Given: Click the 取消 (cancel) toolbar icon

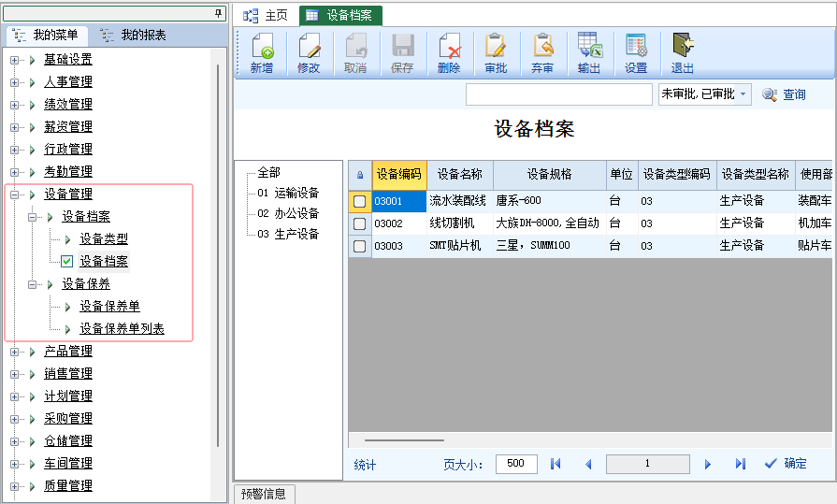Looking at the screenshot, I should pos(355,53).
